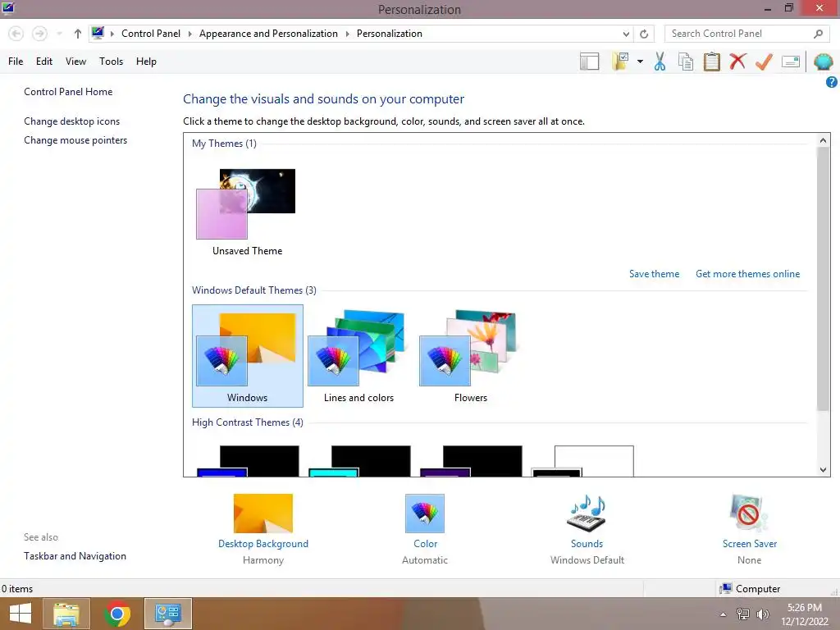Open the folder options dropdown arrow

(x=640, y=62)
